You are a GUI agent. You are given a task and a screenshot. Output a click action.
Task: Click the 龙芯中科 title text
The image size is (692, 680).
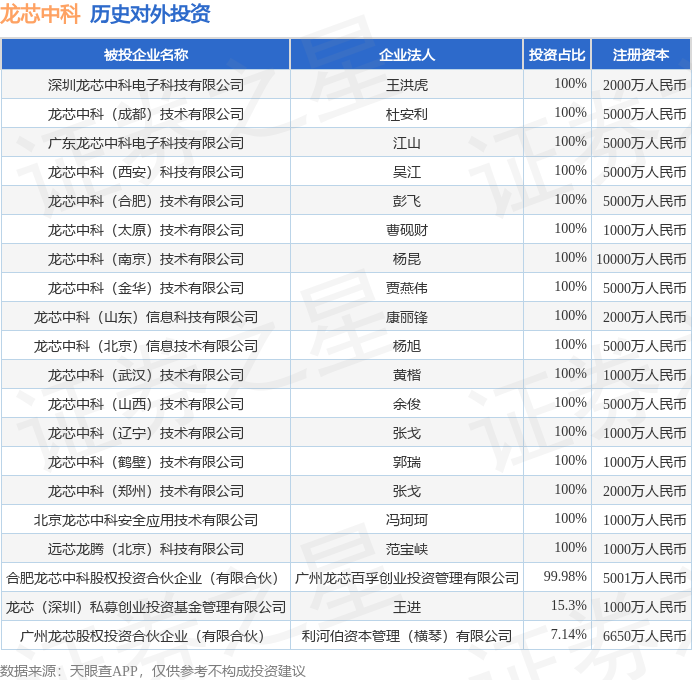(40, 14)
